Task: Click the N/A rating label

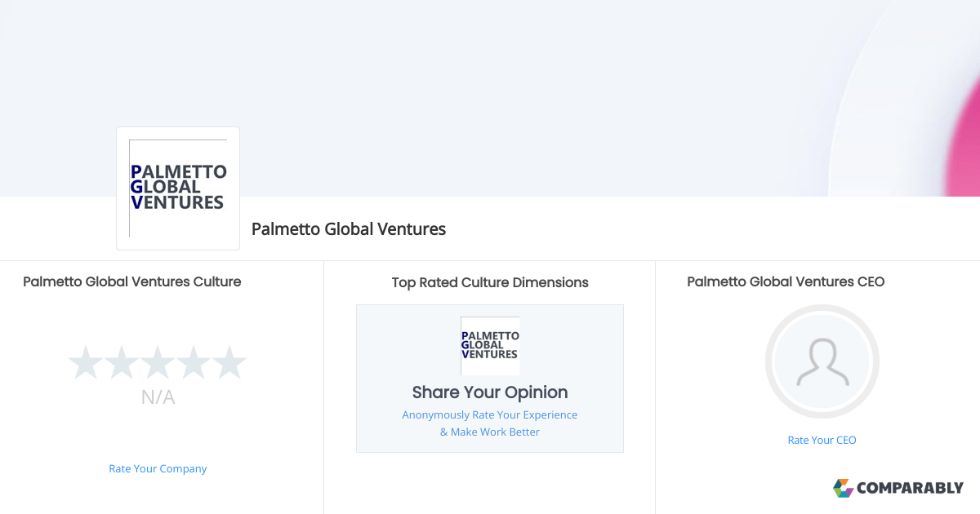Action: click(158, 397)
